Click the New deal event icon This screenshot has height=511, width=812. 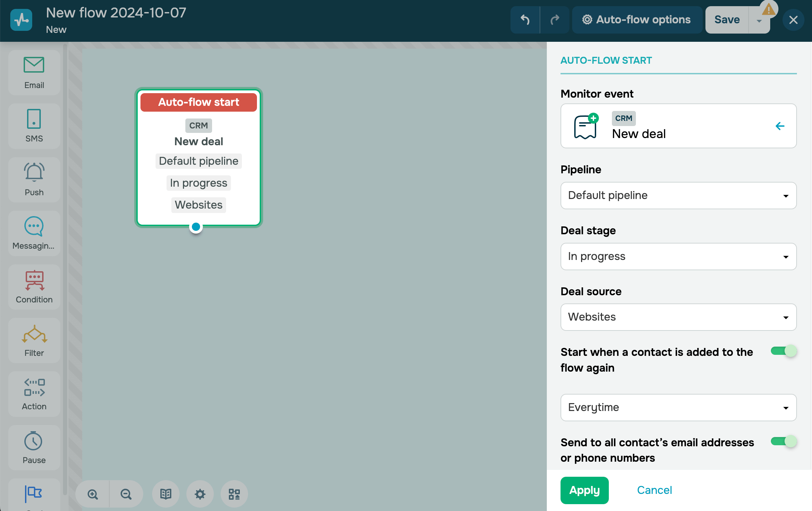click(586, 126)
